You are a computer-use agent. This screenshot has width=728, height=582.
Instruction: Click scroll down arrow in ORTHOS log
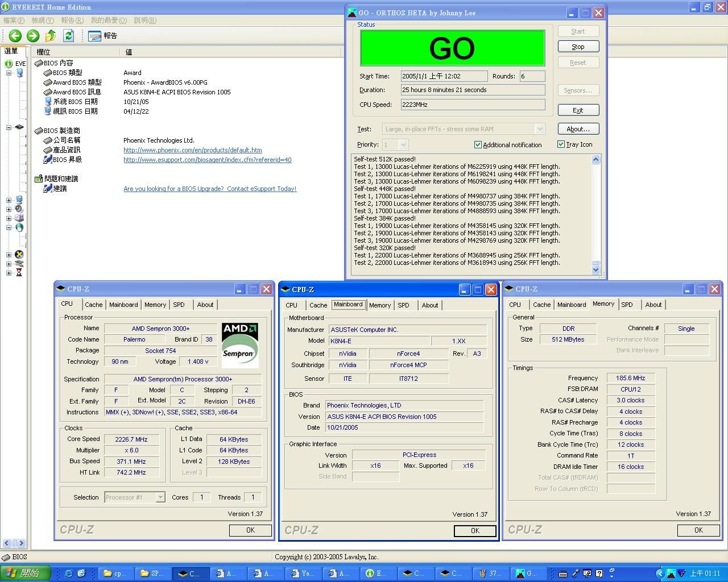coord(596,269)
